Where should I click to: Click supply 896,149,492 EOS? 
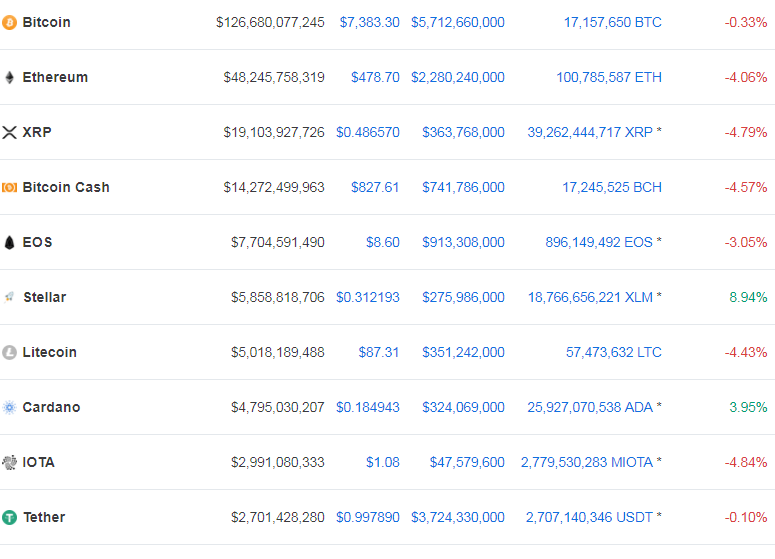pos(599,242)
